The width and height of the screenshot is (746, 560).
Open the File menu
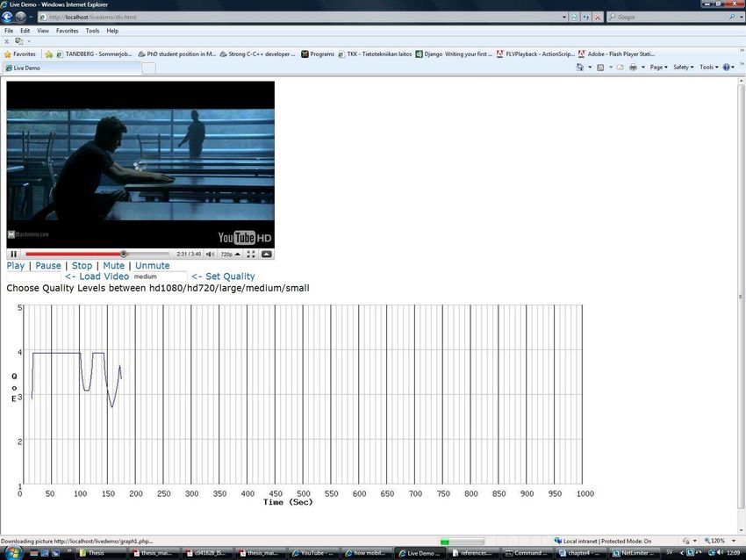(x=9, y=31)
